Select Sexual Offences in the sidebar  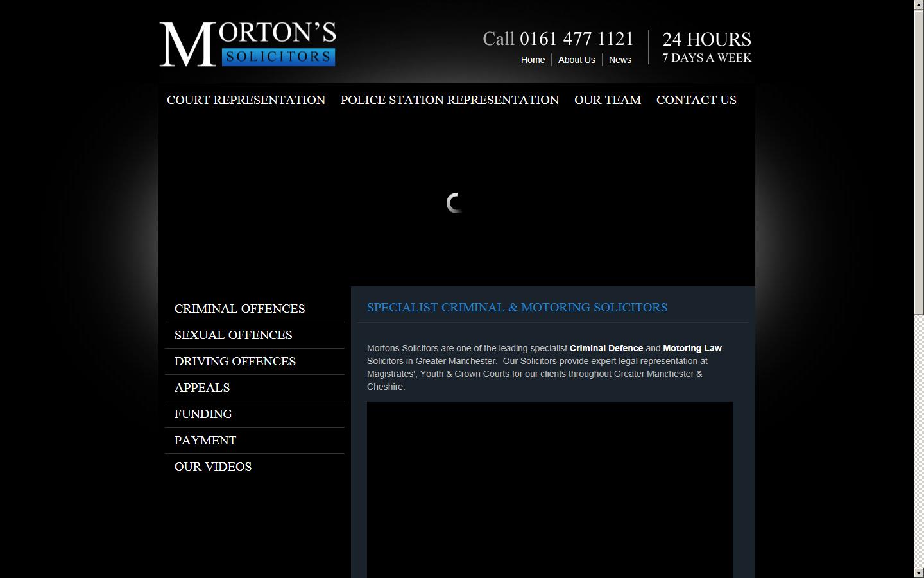coord(233,335)
